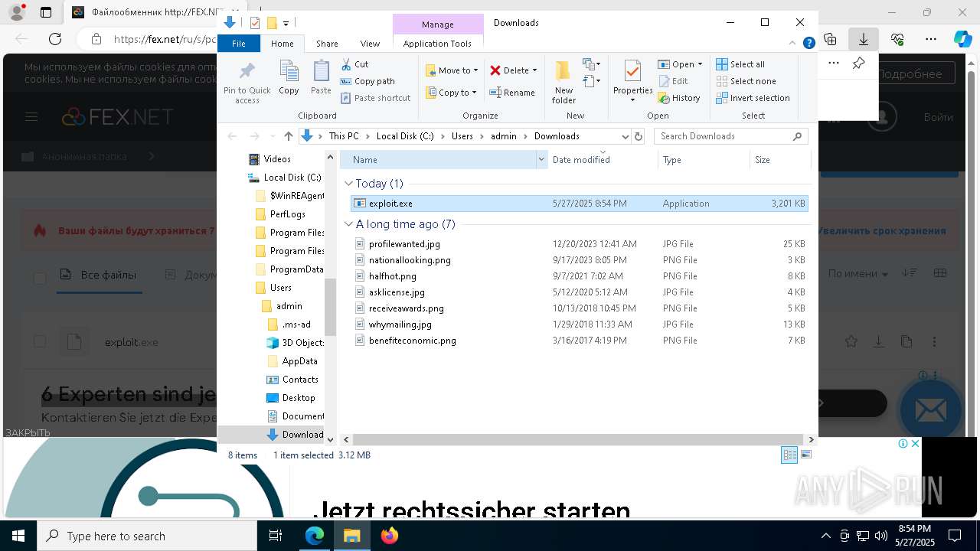Click the navigation pane vertical scrollbar

[331, 306]
